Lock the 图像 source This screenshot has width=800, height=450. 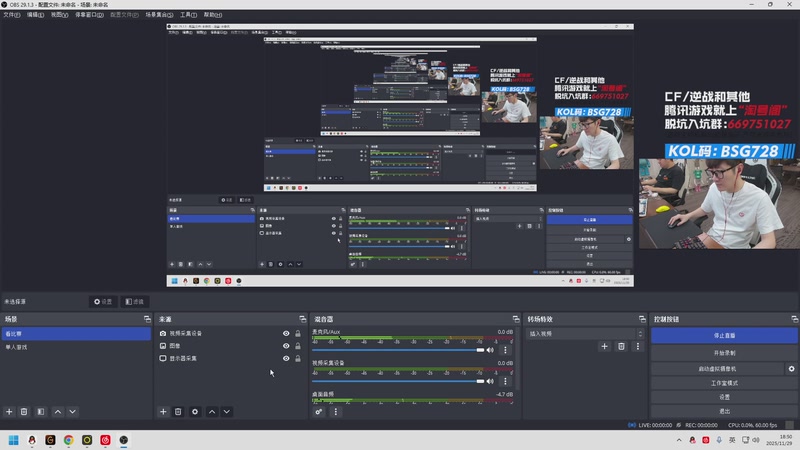pyautogui.click(x=298, y=345)
